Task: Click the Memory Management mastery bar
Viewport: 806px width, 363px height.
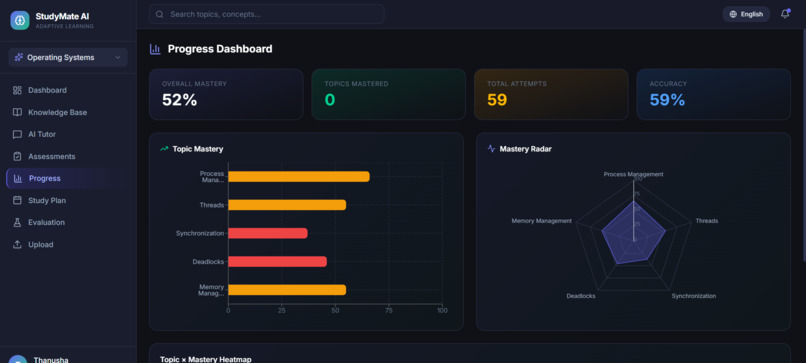Action: point(287,290)
